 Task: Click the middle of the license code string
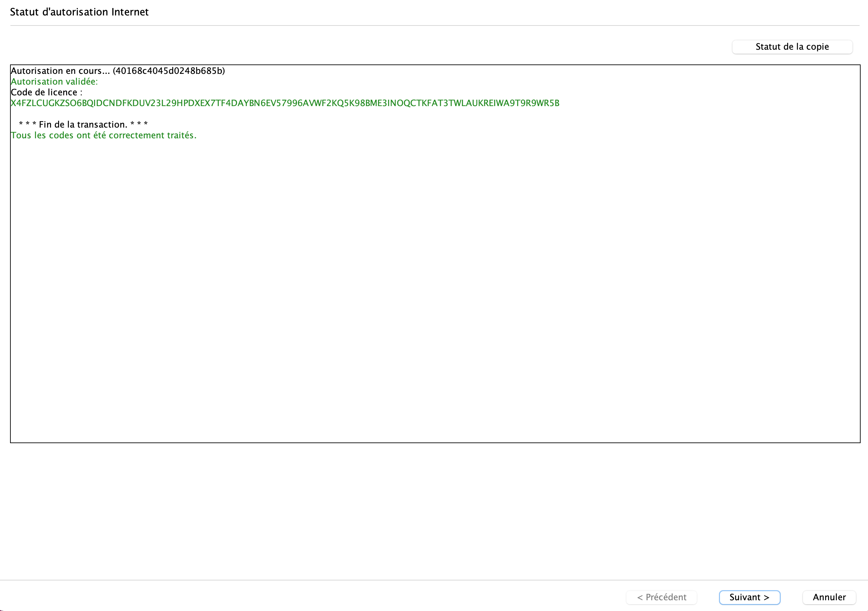click(285, 103)
